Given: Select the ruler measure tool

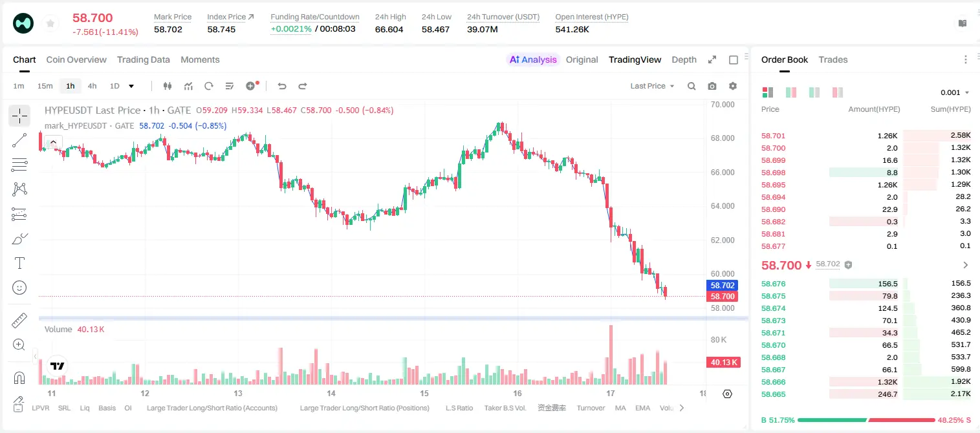Looking at the screenshot, I should [19, 320].
